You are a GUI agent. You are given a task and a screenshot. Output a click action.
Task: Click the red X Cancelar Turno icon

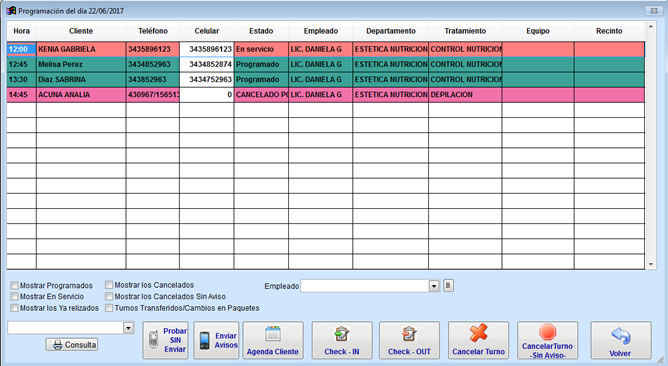pos(478,333)
